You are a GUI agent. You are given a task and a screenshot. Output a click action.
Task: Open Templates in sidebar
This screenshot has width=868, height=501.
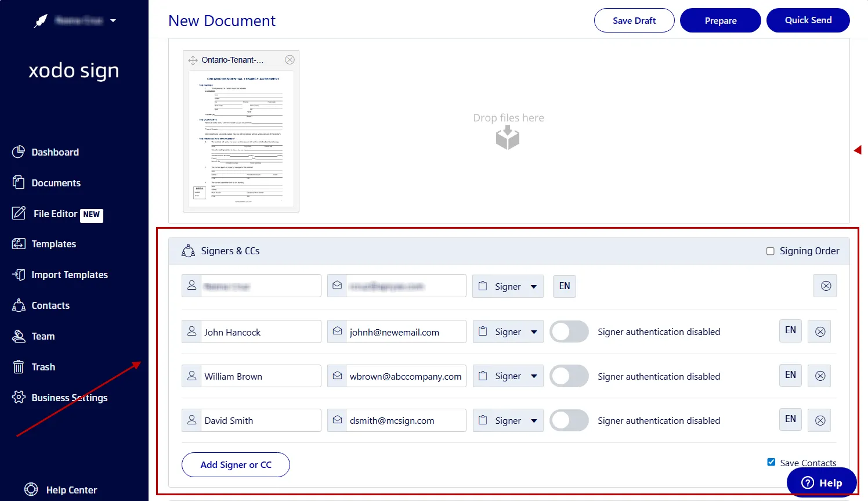[x=53, y=244]
